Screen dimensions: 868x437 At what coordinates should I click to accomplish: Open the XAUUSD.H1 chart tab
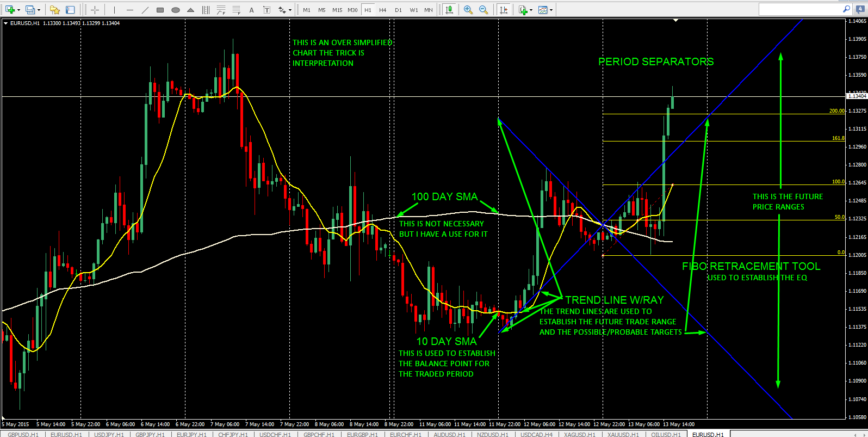pyautogui.click(x=623, y=434)
